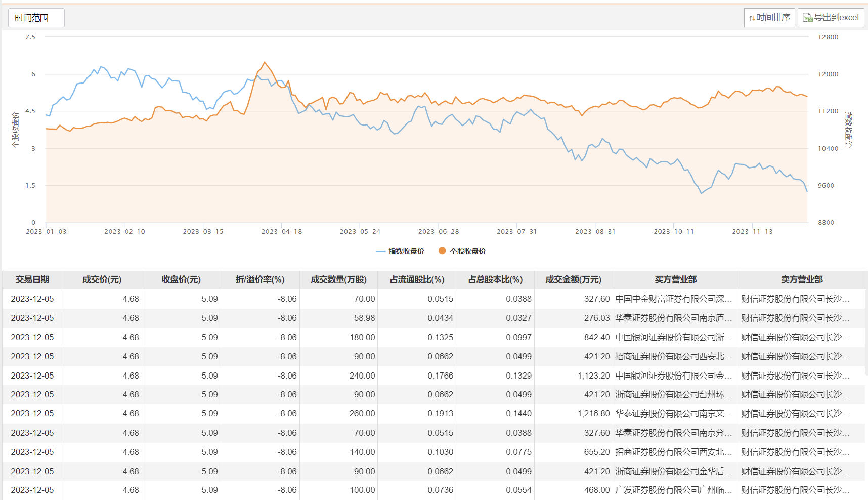Click the 2023-04-18 axis date label
Screen dimensions: 868x500
[x=281, y=232]
